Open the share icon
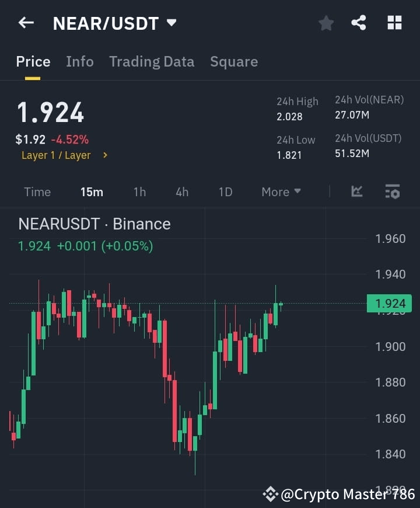This screenshot has height=508, width=420. pyautogui.click(x=359, y=23)
